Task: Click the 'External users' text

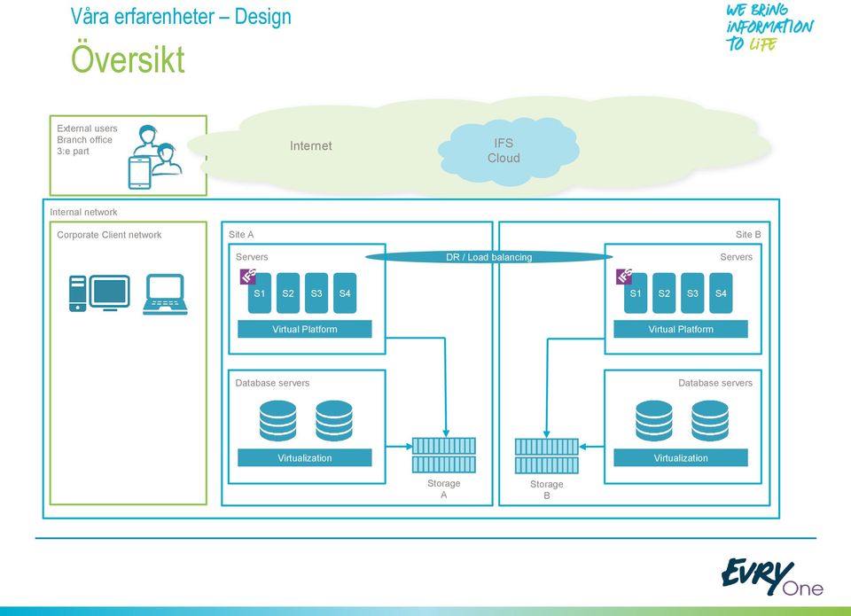Action: pyautogui.click(x=88, y=129)
